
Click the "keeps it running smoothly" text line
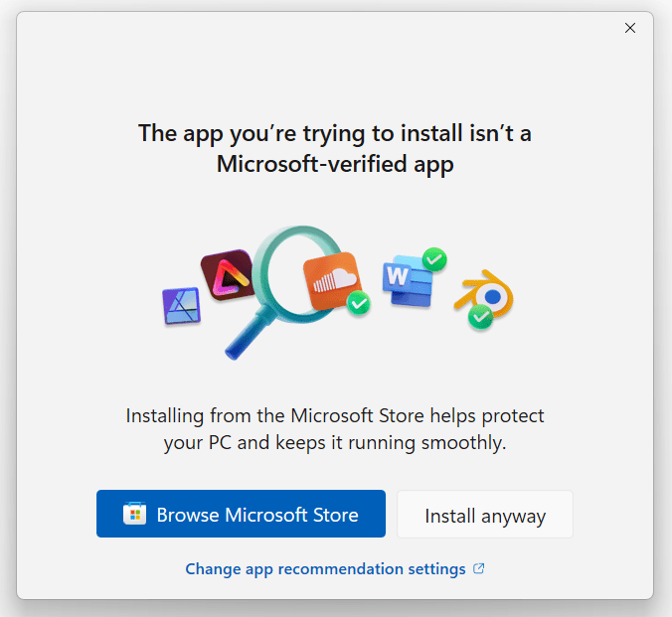click(x=335, y=443)
